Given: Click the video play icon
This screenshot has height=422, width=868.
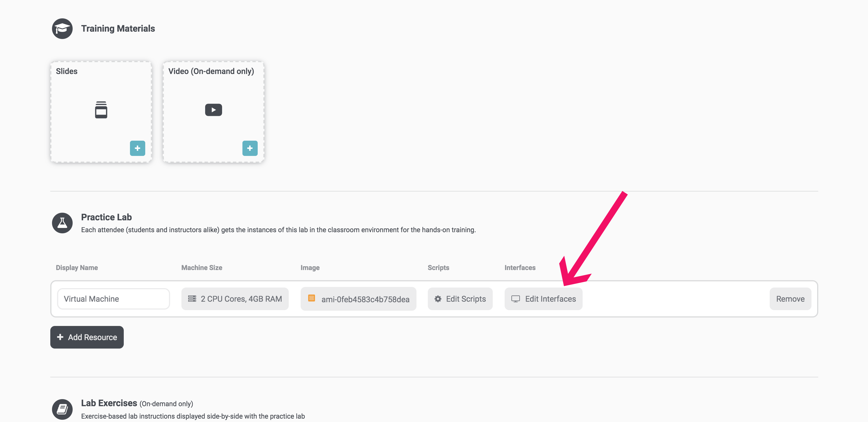Looking at the screenshot, I should click(x=213, y=110).
